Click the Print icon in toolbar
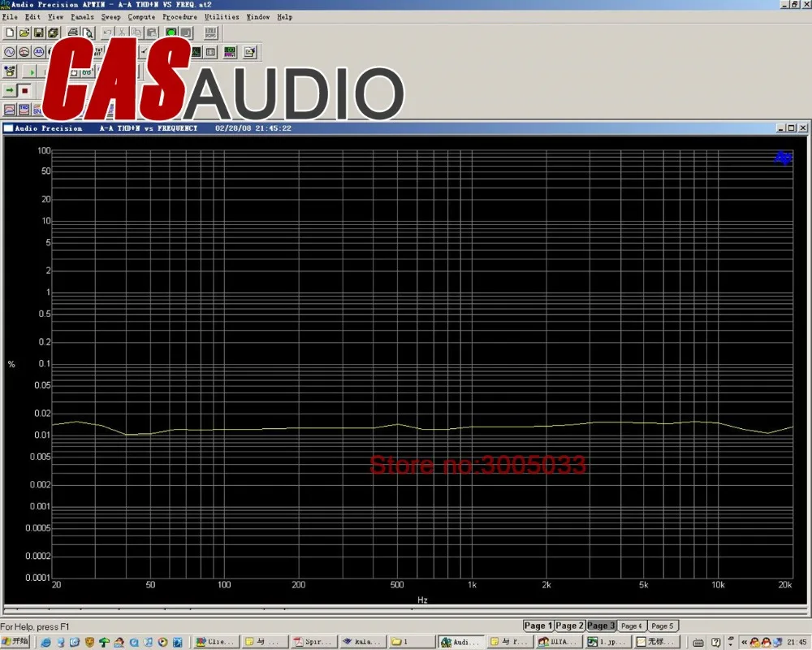Screen dimensions: 812x650 click(73, 32)
